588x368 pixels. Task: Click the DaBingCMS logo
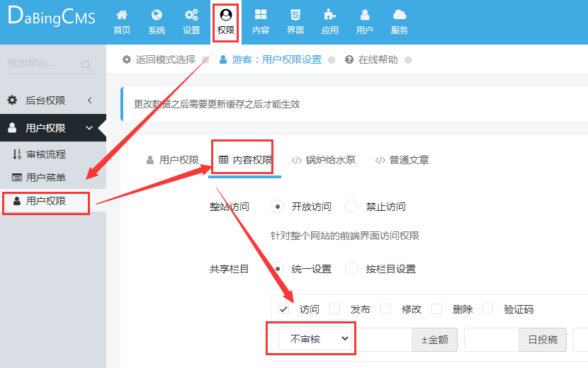pos(52,16)
